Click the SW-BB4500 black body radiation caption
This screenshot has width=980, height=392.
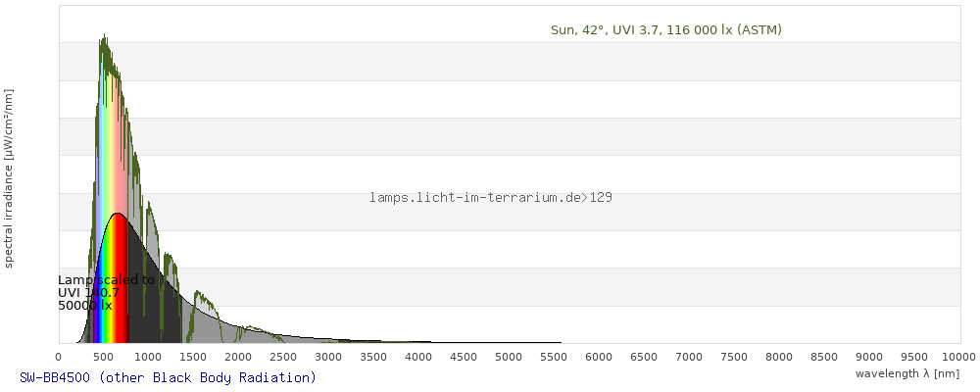(x=168, y=377)
